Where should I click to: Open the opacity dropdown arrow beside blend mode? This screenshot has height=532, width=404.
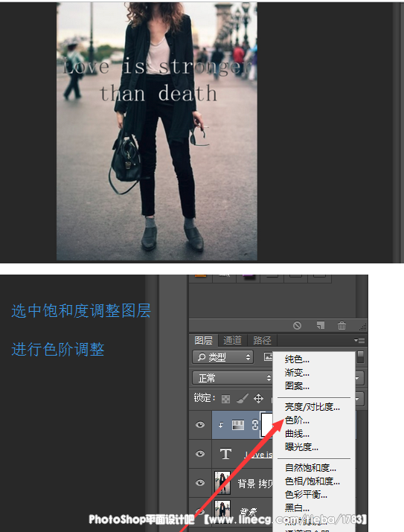[x=358, y=378]
